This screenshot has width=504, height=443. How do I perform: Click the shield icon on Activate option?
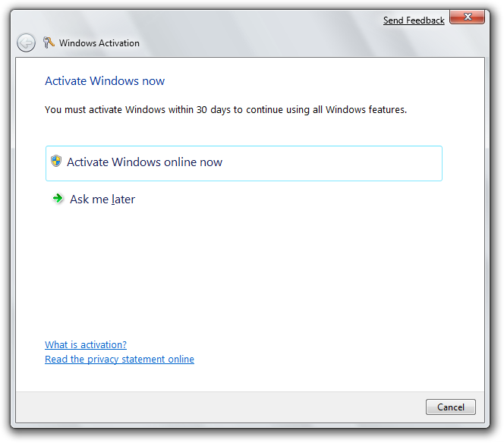56,161
